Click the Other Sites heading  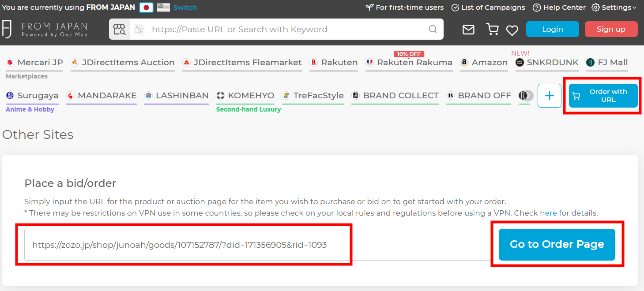[x=38, y=134]
